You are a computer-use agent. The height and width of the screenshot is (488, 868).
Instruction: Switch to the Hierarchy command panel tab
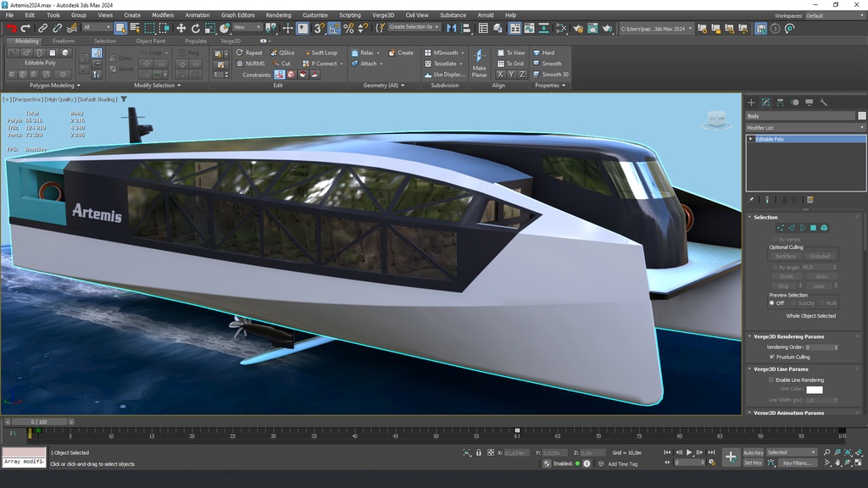pos(780,103)
